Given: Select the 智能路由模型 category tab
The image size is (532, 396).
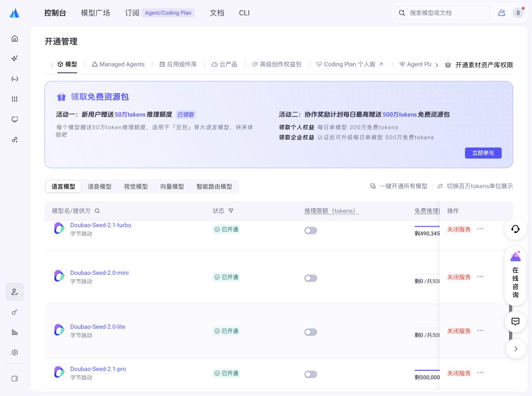Looking at the screenshot, I should [x=214, y=186].
